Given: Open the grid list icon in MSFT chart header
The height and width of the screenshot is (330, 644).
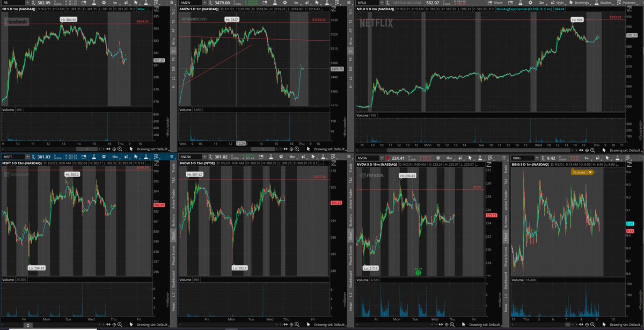Looking at the screenshot, I should point(171,156).
